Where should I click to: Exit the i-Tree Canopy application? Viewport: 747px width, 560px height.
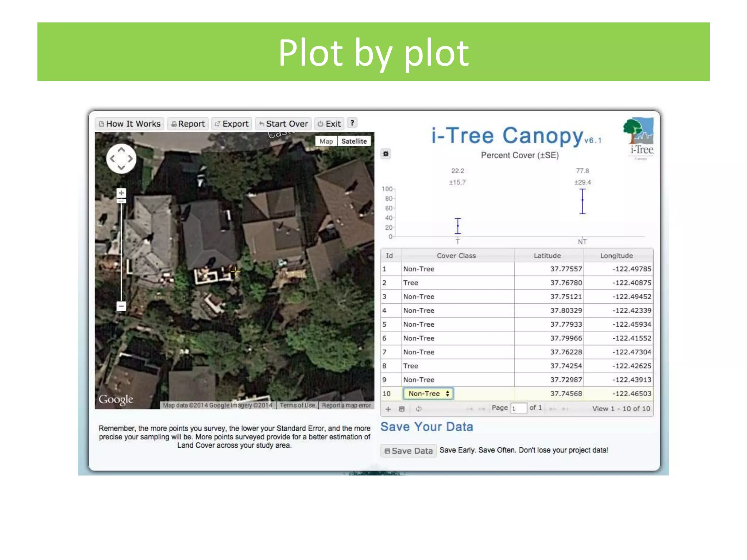pyautogui.click(x=329, y=124)
